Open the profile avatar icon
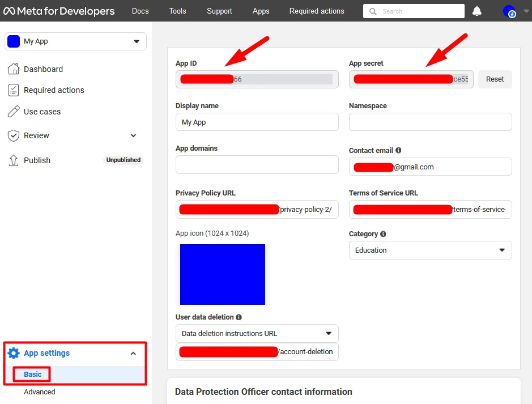This screenshot has height=404, width=532. [509, 11]
